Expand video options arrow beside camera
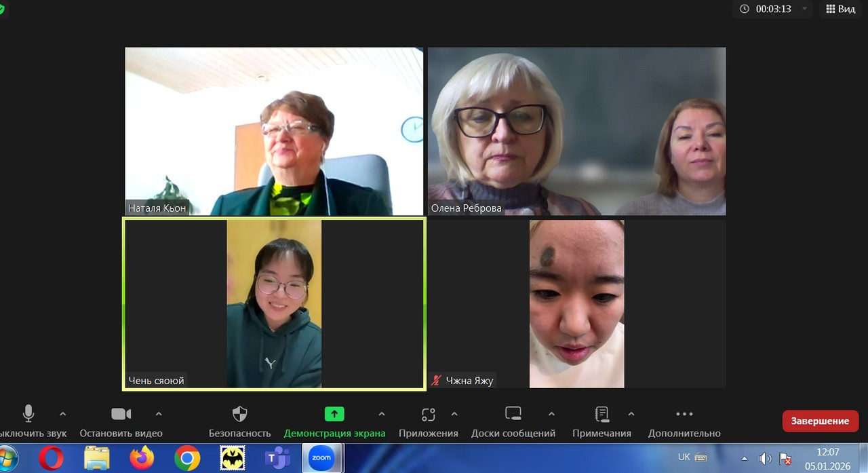 [x=159, y=413]
